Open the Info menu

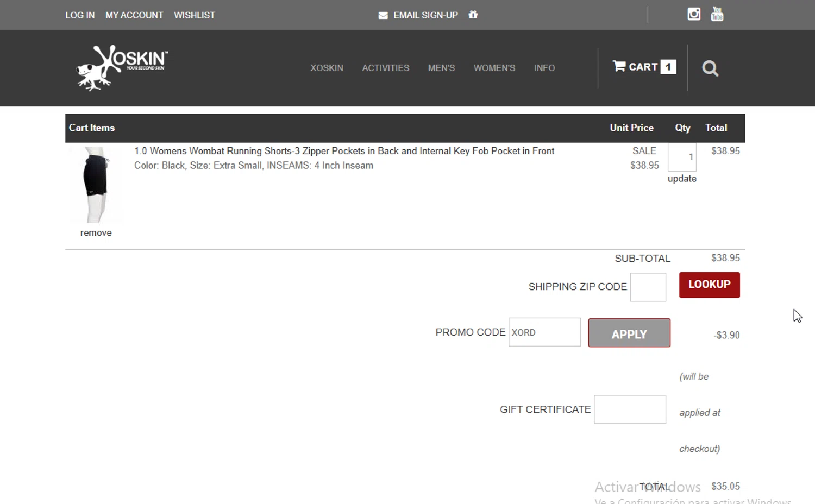click(544, 68)
